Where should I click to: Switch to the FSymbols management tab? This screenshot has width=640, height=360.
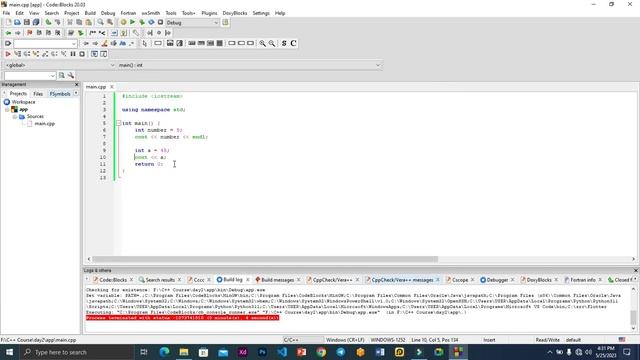click(x=60, y=93)
